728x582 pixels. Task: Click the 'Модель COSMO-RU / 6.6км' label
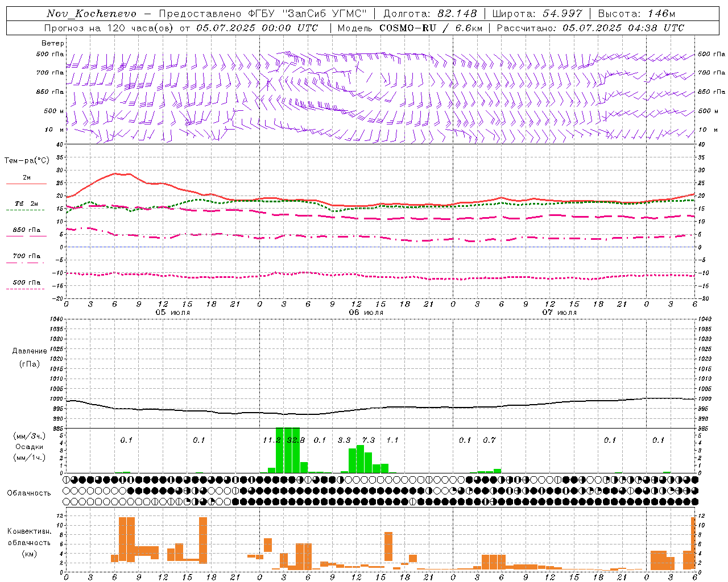[x=410, y=28]
